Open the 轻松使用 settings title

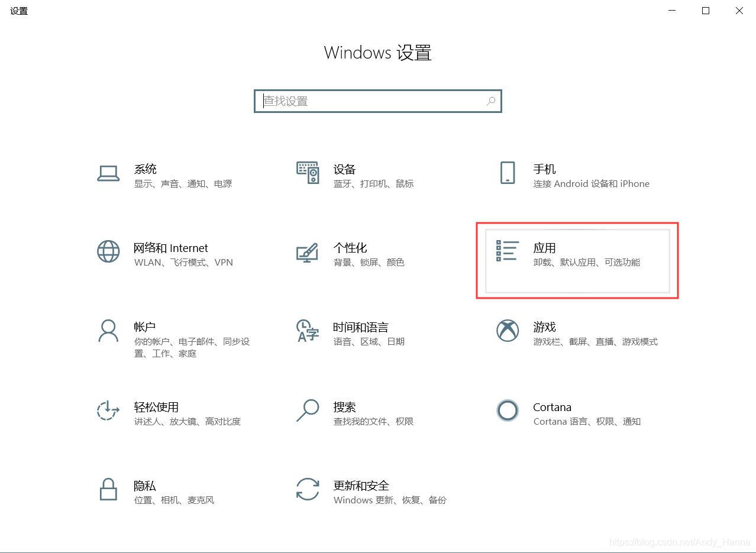pyautogui.click(x=156, y=407)
